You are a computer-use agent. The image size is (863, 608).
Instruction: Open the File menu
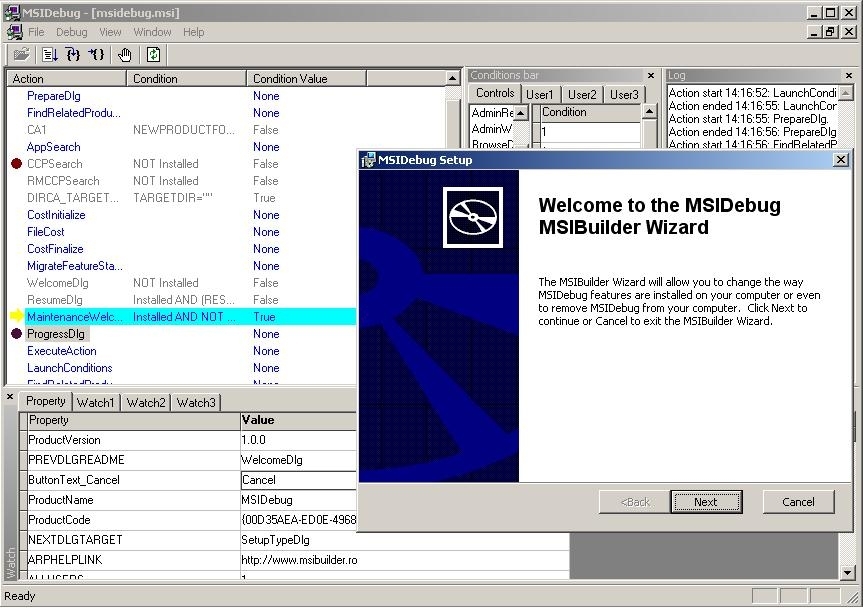coord(36,32)
